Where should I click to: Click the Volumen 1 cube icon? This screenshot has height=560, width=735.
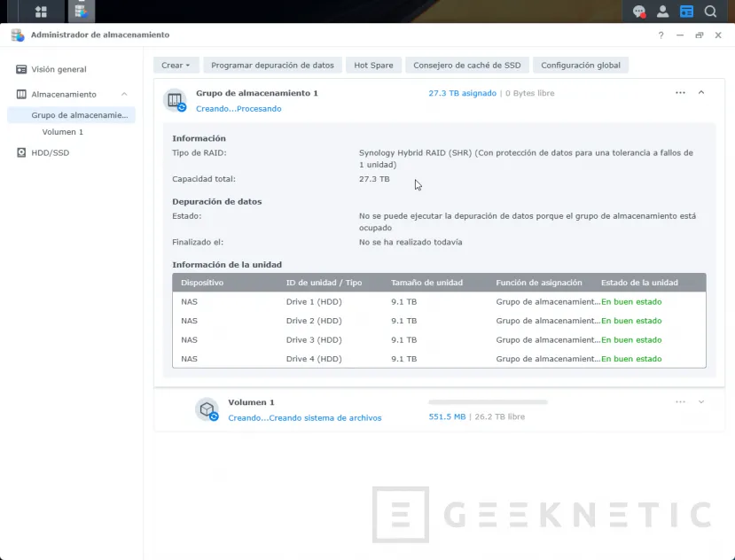tap(207, 409)
